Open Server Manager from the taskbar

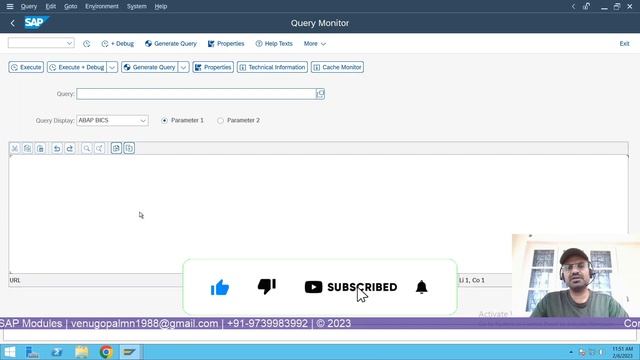32,352
